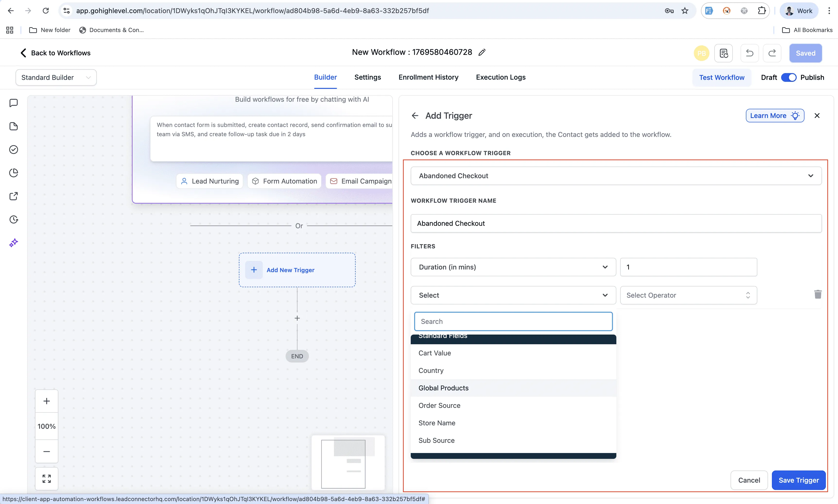Click the external link sidebar icon
The height and width of the screenshot is (504, 838).
[14, 196]
